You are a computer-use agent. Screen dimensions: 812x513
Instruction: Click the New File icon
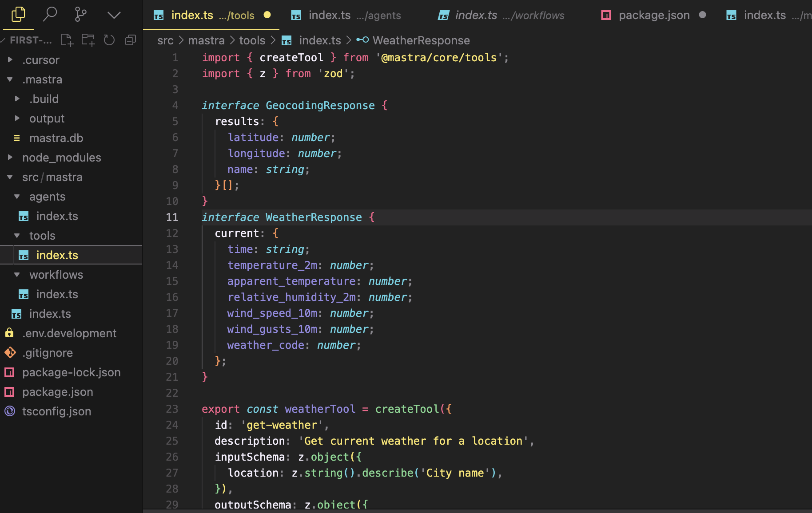point(67,40)
